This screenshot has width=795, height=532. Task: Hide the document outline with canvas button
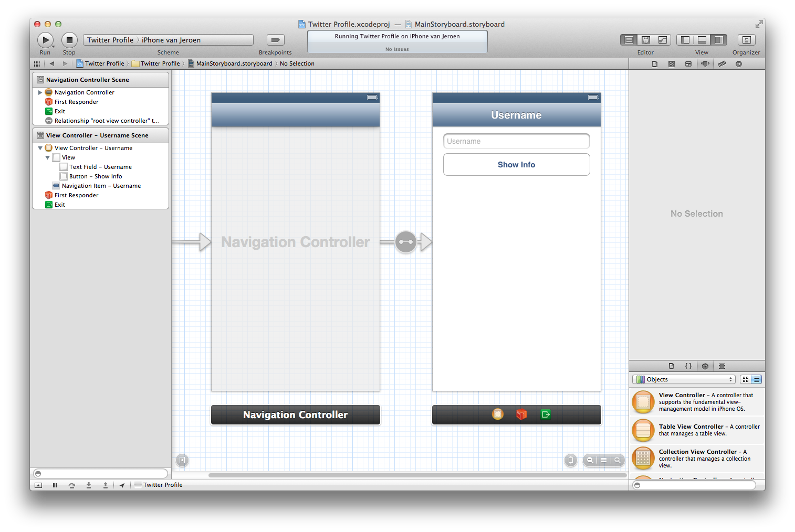pos(182,460)
